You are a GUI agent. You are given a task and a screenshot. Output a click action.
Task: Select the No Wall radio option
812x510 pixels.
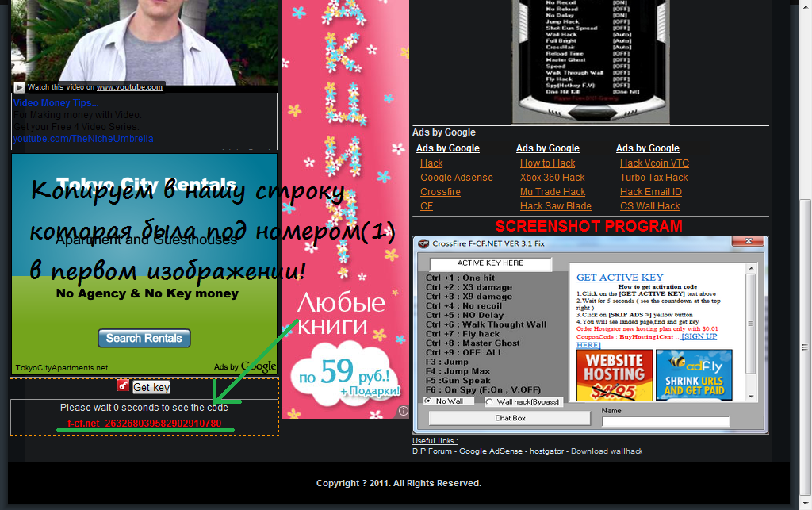point(429,401)
